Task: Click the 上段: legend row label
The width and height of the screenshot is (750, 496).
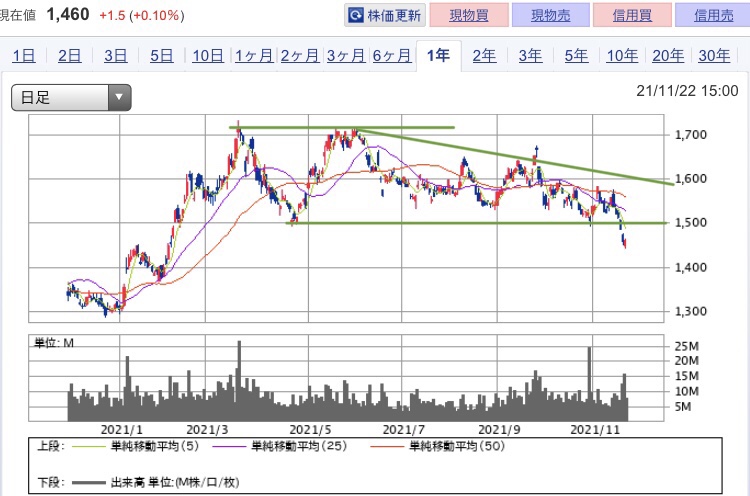Action: [x=50, y=446]
